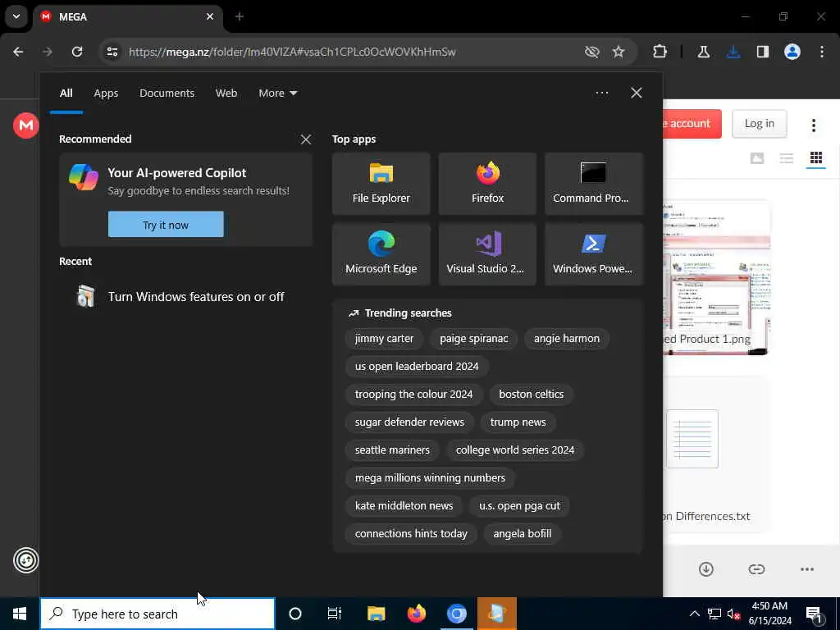Toggle the browser side panel icon
This screenshot has height=630, width=840.
click(763, 52)
